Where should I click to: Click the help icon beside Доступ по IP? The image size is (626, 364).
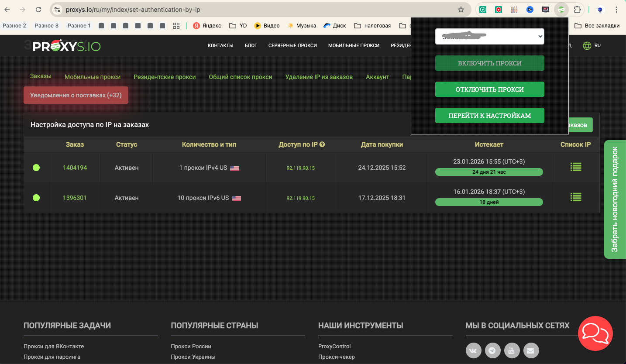click(x=322, y=144)
